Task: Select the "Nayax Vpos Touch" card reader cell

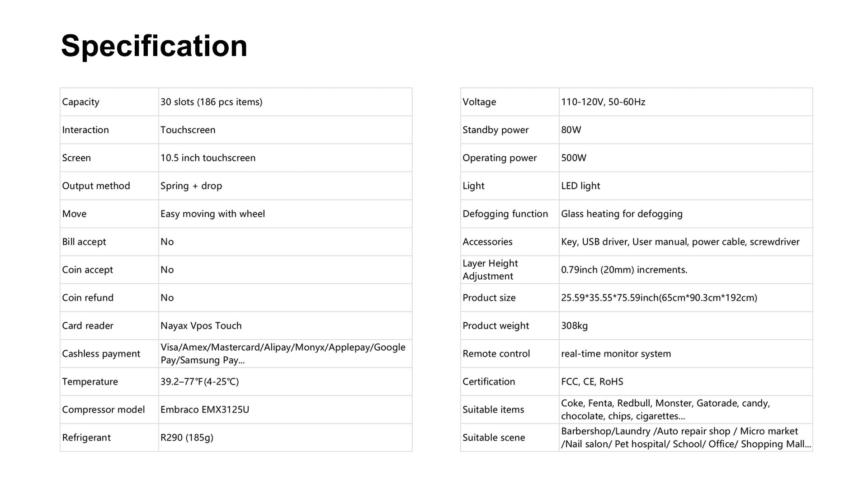Action: pos(201,326)
